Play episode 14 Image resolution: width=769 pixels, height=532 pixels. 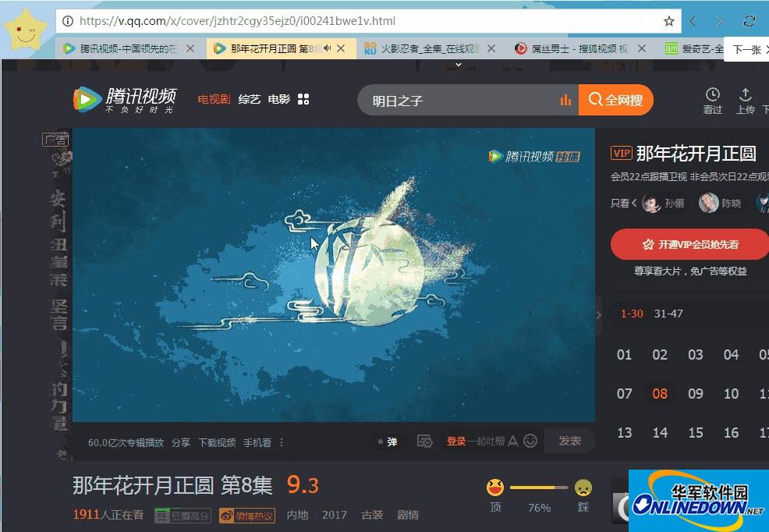click(x=660, y=433)
